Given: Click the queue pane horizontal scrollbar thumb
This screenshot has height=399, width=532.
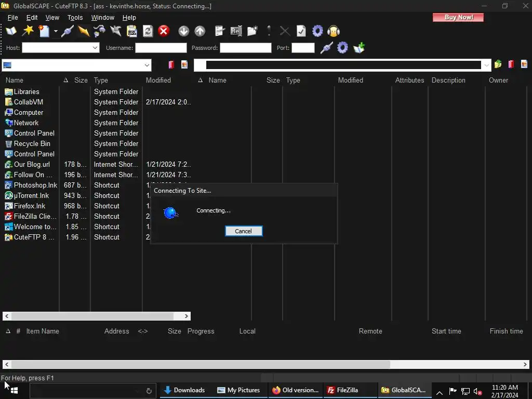Looking at the screenshot, I should (201, 364).
